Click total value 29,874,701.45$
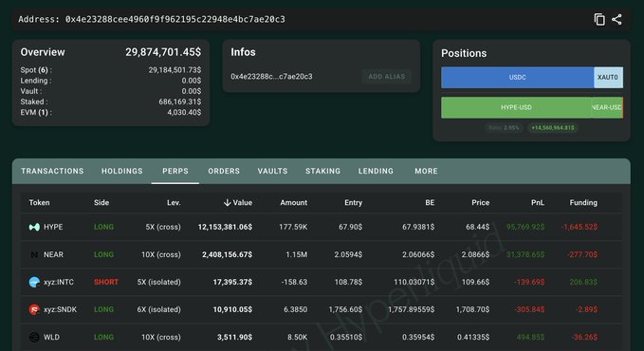This screenshot has width=644, height=351. click(163, 52)
